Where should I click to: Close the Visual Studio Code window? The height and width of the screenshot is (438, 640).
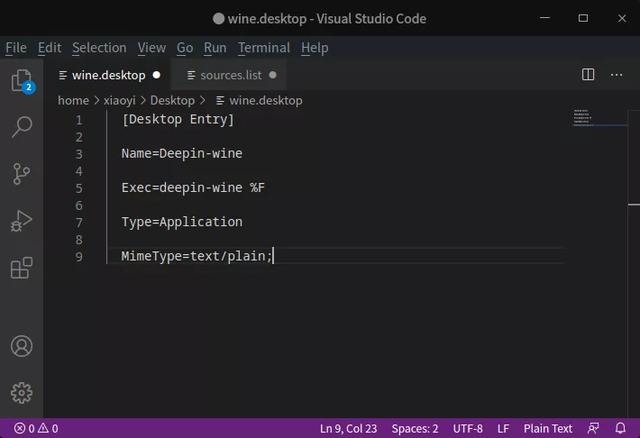pyautogui.click(x=622, y=18)
